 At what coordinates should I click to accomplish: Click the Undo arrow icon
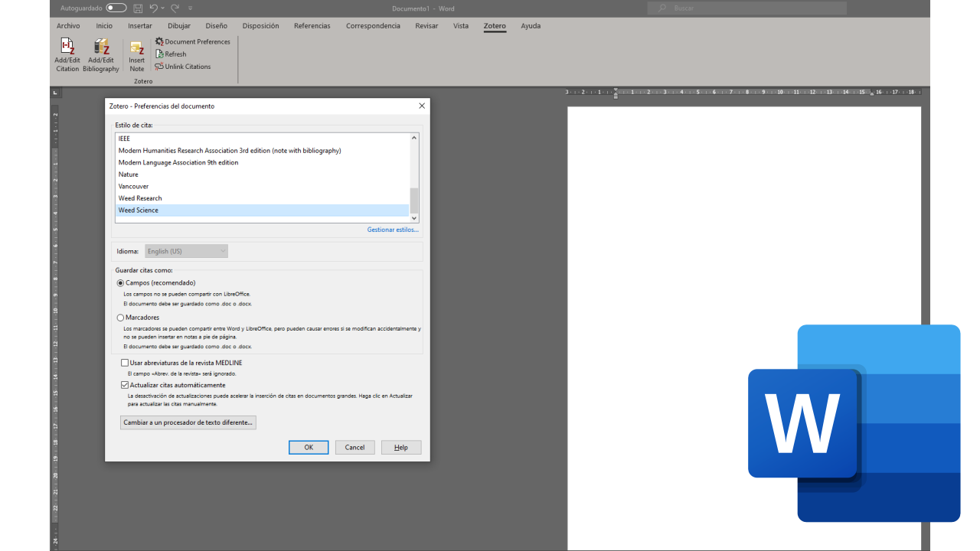tap(154, 8)
